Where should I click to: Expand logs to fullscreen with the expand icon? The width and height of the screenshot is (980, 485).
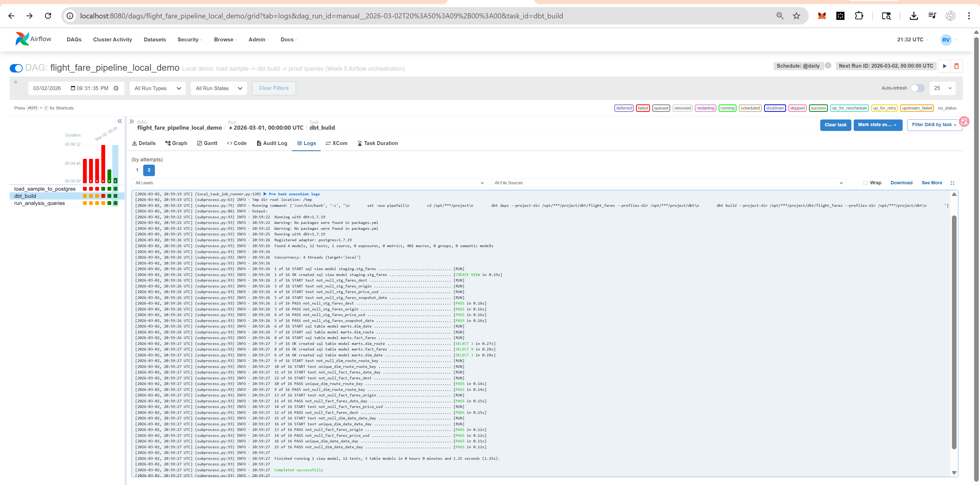[953, 183]
